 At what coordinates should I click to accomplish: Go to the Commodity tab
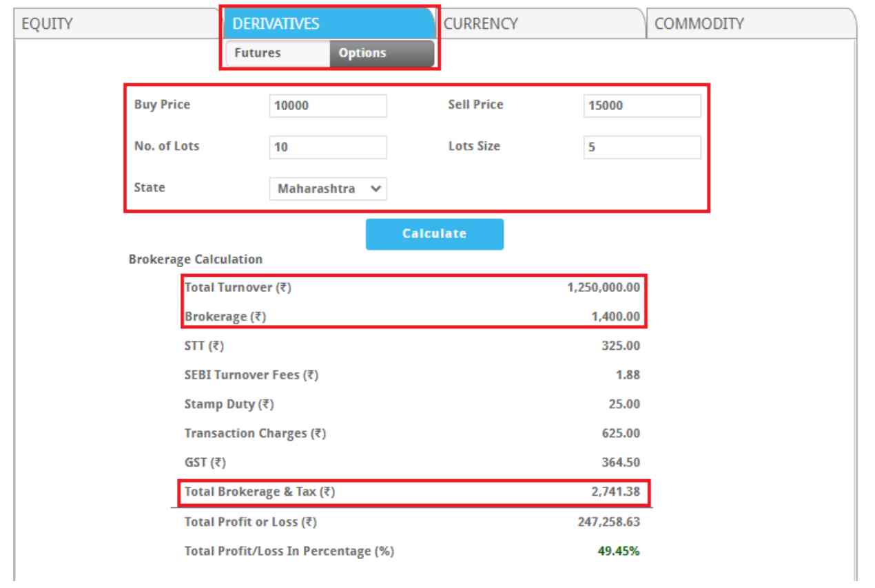click(751, 24)
